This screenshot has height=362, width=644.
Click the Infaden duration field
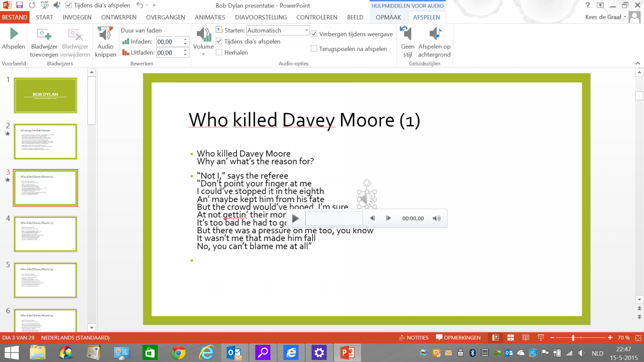[x=169, y=41]
